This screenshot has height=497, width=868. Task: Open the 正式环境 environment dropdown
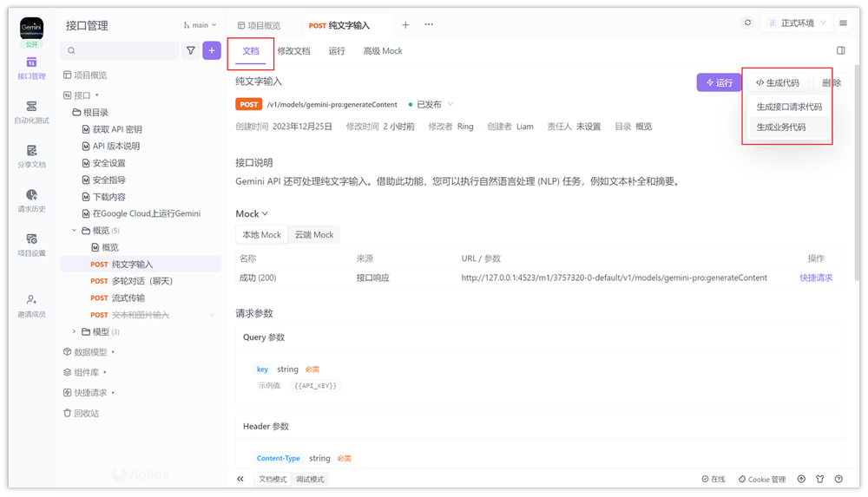793,23
